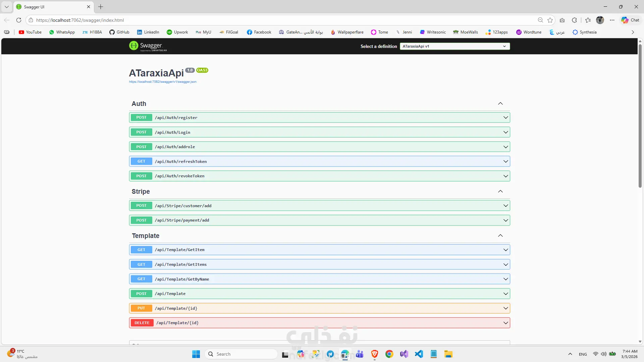This screenshot has width=644, height=362.
Task: Open Copilot Chat button
Action: [x=630, y=20]
